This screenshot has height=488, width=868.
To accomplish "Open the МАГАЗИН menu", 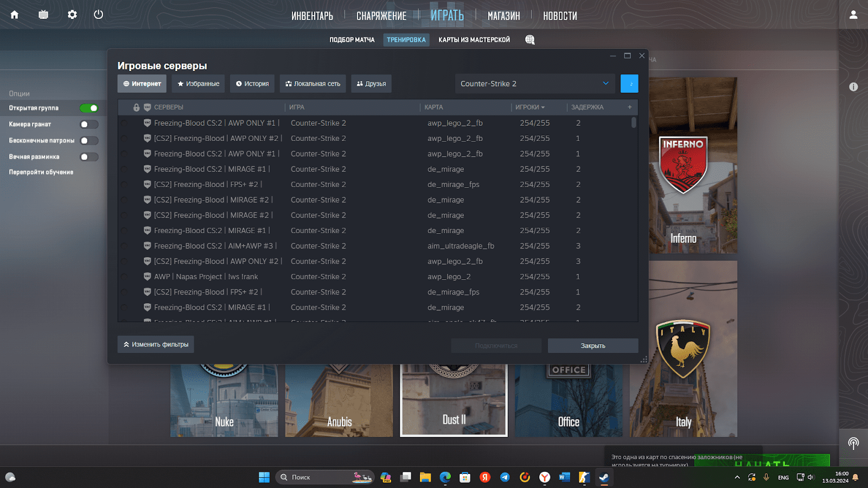I will tap(504, 16).
